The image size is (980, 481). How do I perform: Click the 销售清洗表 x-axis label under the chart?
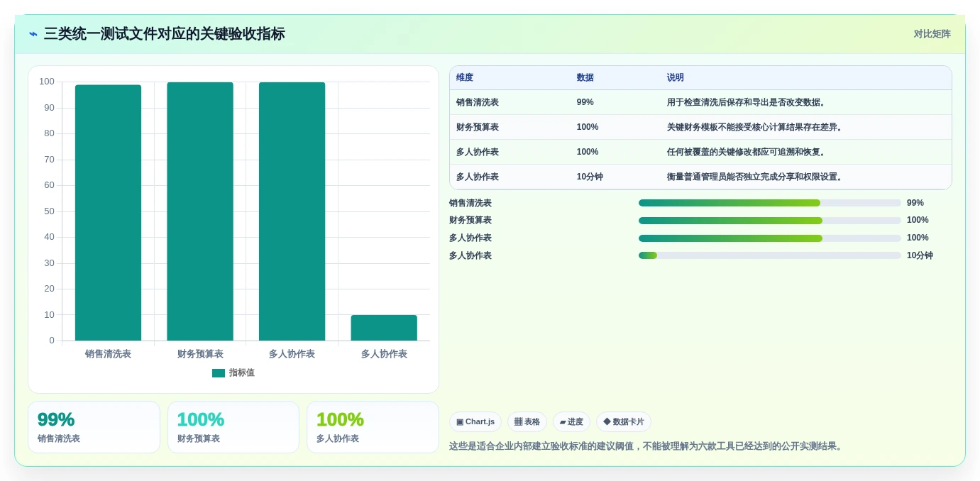pyautogui.click(x=108, y=353)
